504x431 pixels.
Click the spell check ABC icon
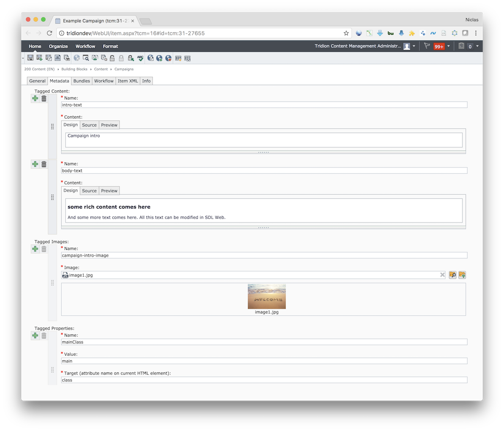coord(140,58)
